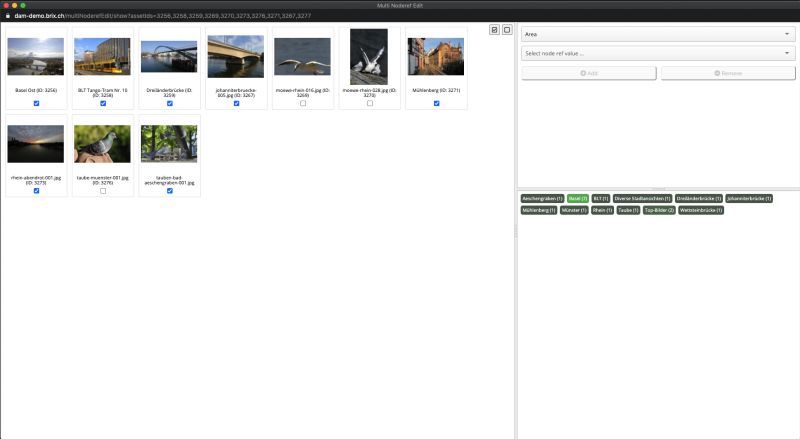The width and height of the screenshot is (800, 439).
Task: Check the moewe-rhein-016.jpg checkbox
Action: click(x=303, y=103)
